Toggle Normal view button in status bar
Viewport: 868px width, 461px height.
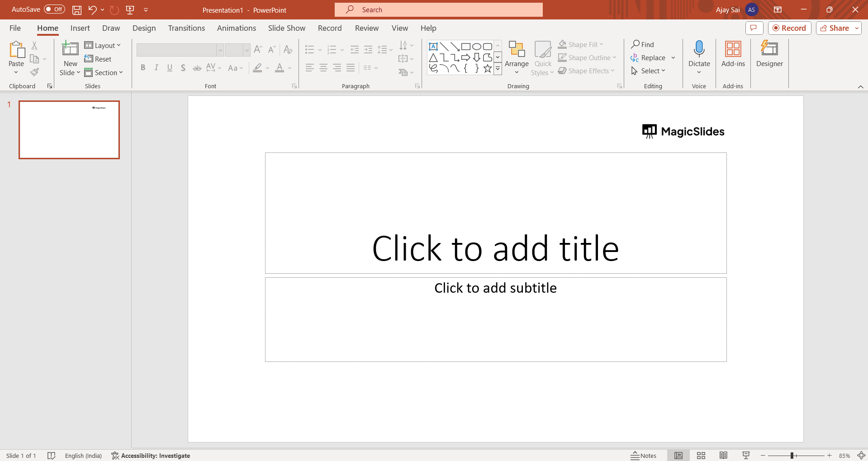678,456
